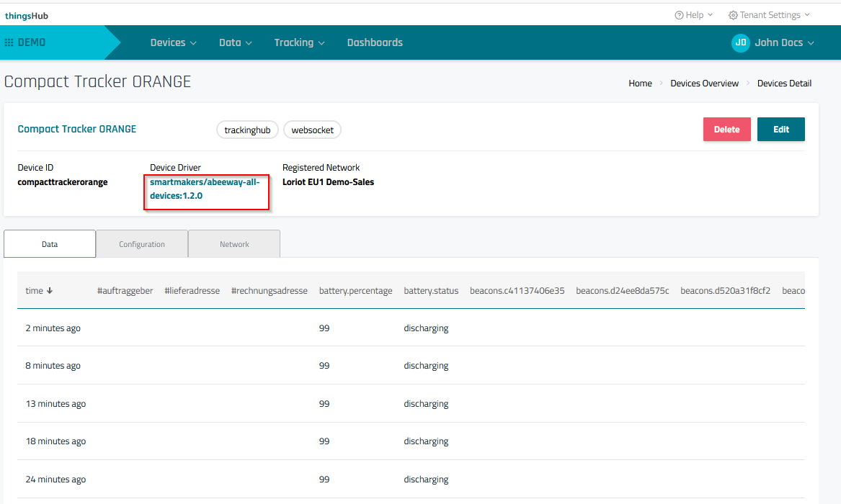Go to Dashboards in the navbar
The width and height of the screenshot is (841, 504).
coord(375,42)
